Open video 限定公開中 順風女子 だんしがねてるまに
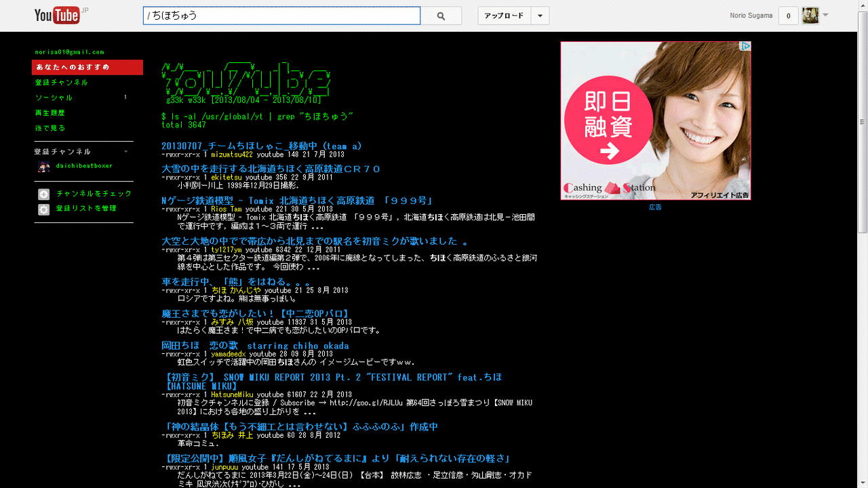Screen dimensions: 868x488 click(x=336, y=459)
